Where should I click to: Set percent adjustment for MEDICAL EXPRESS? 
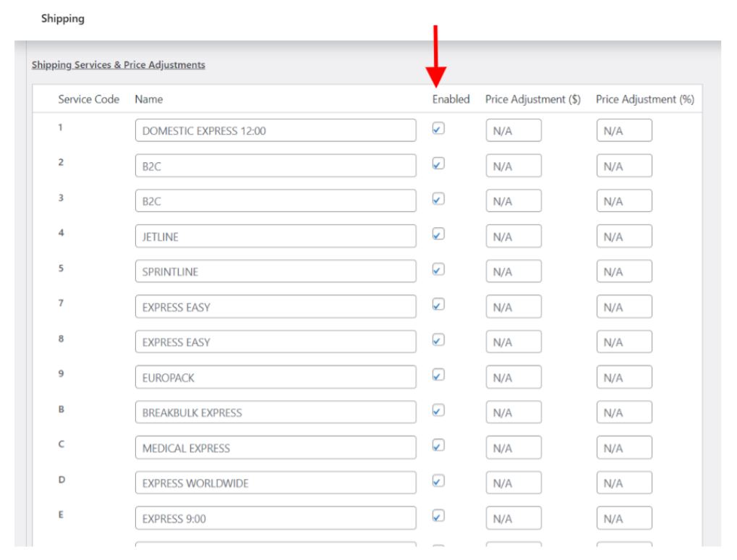tap(624, 448)
